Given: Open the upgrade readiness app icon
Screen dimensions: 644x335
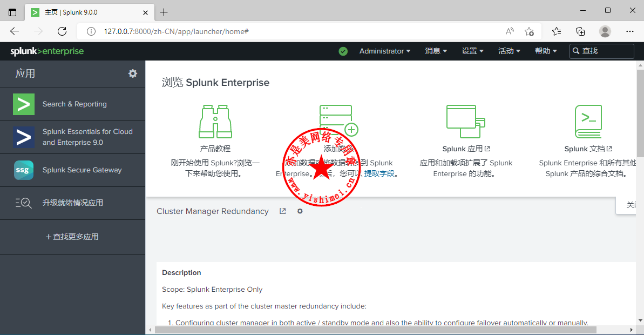Looking at the screenshot, I should 23,203.
